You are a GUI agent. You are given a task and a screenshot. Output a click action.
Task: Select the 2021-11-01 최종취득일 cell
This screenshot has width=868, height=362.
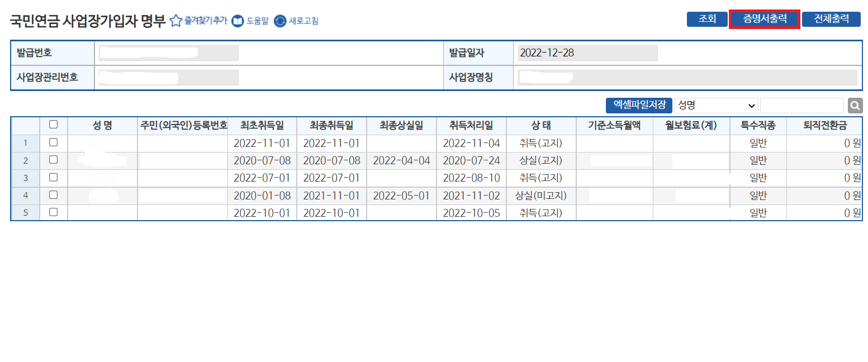[x=332, y=196]
